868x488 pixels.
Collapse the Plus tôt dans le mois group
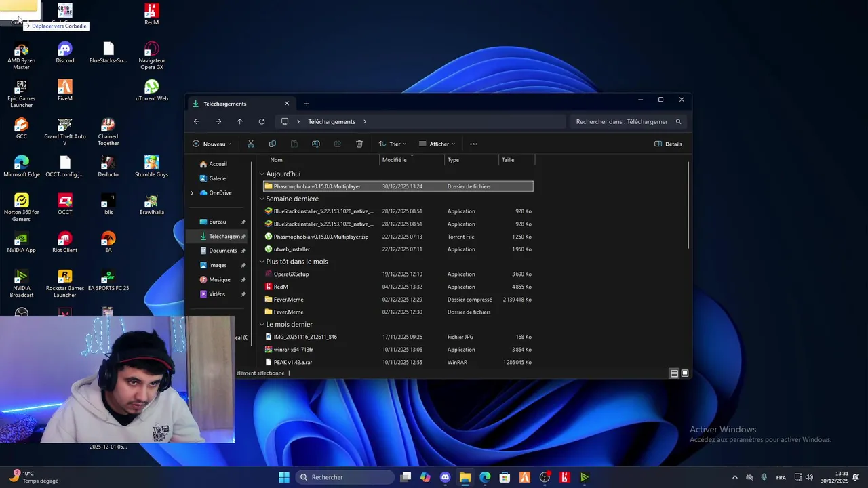(x=262, y=262)
